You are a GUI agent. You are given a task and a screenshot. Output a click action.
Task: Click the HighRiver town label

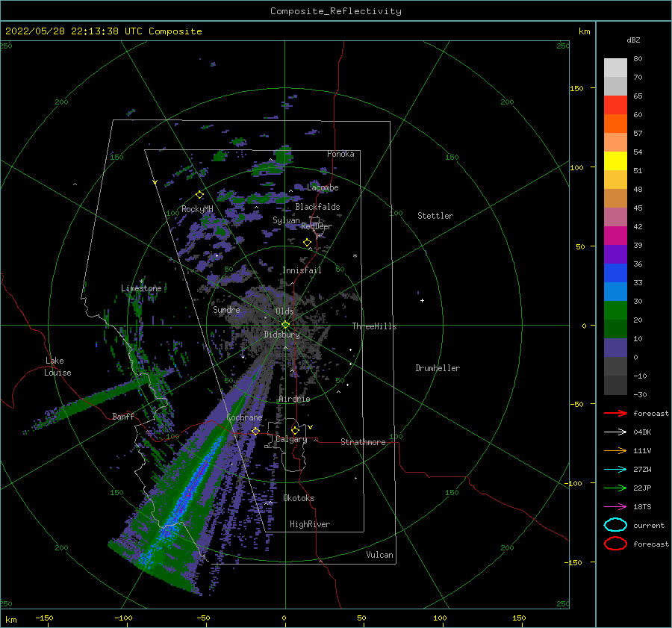(310, 524)
